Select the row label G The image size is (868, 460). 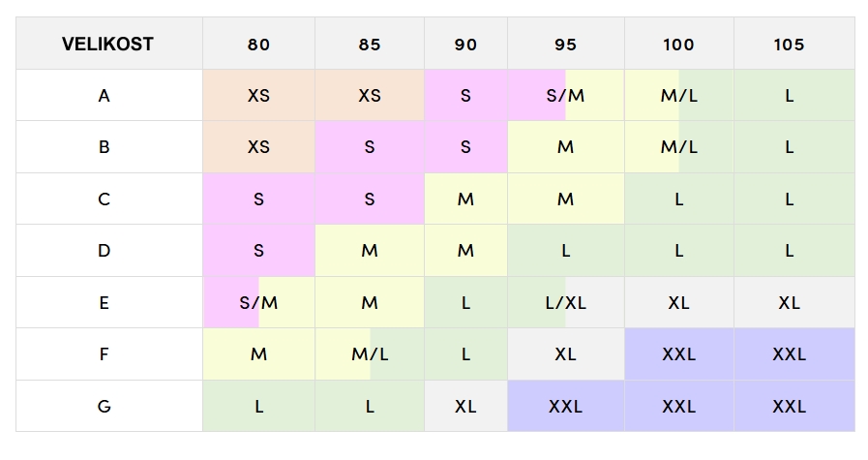(105, 407)
